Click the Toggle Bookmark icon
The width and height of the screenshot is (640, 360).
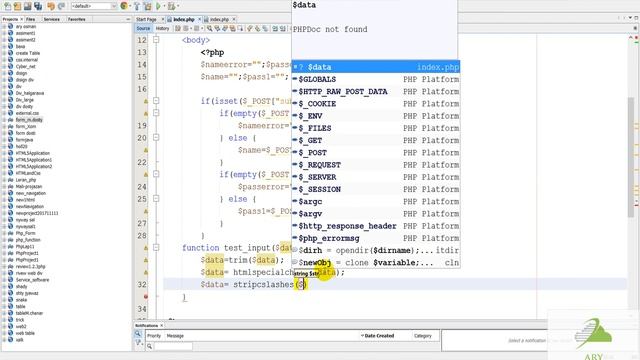pyautogui.click(x=265, y=28)
